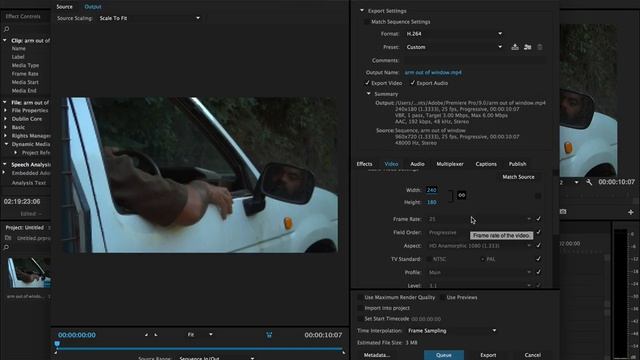
Task: Expand the File Properties metadata row
Action: pyautogui.click(x=5, y=111)
